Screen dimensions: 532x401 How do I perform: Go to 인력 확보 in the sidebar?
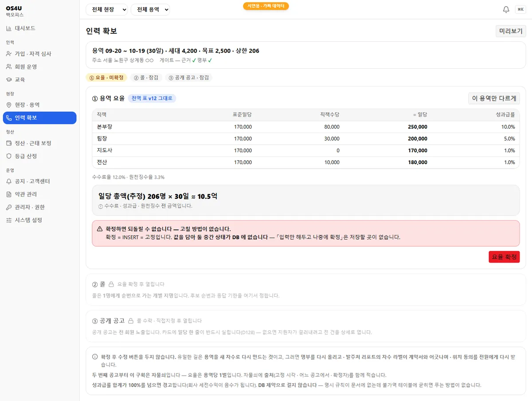click(x=39, y=118)
